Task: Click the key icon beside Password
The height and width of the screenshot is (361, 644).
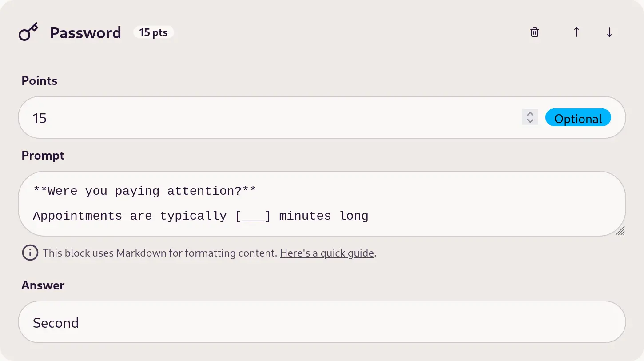Action: 28,32
